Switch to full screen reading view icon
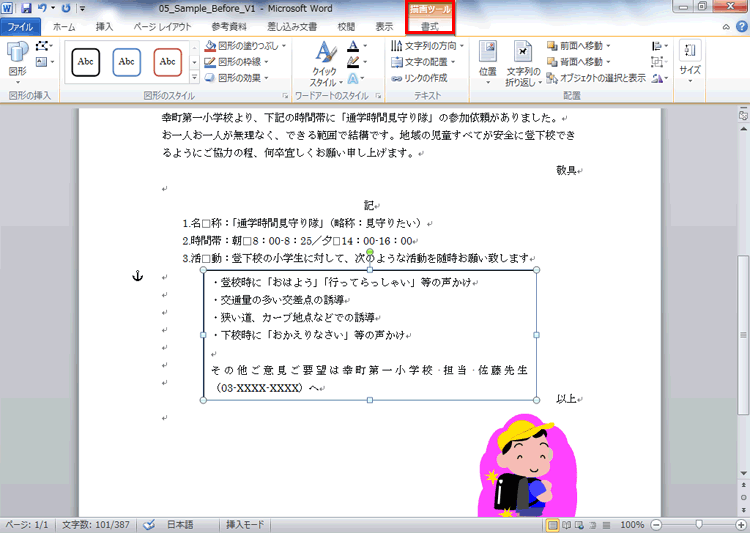Image resolution: width=750 pixels, height=533 pixels. click(567, 525)
